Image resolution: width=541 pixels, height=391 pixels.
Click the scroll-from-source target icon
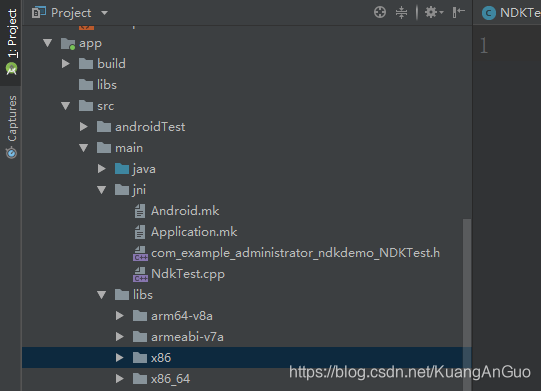380,13
